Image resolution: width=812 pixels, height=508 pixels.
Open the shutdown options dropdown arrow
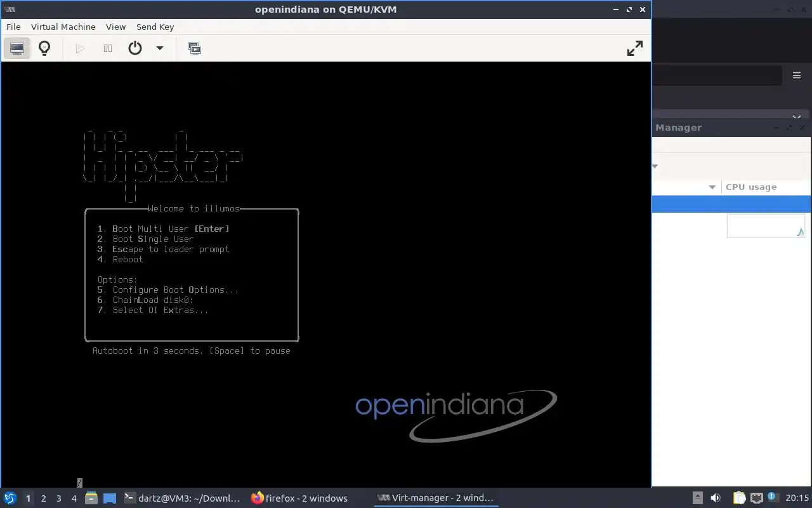pos(160,48)
